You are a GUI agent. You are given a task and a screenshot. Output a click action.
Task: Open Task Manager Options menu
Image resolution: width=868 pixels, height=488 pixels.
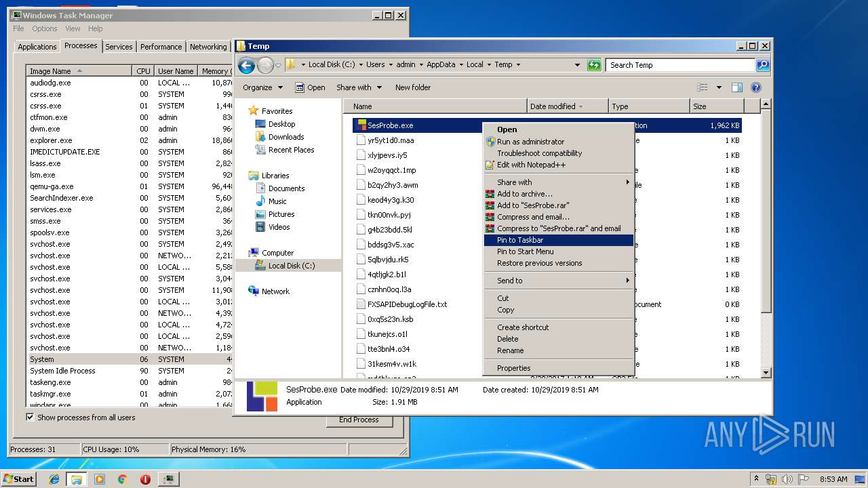[45, 28]
